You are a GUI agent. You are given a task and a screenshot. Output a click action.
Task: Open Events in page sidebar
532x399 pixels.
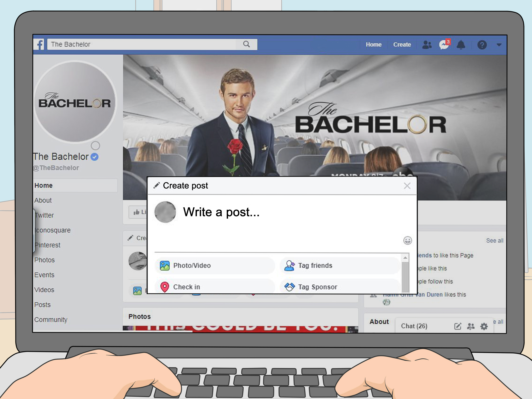click(x=44, y=275)
